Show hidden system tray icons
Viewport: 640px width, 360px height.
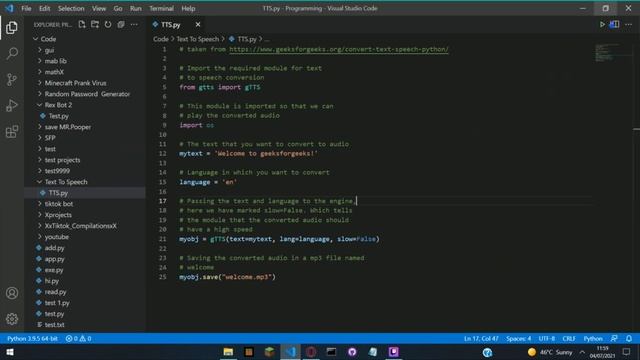582,352
